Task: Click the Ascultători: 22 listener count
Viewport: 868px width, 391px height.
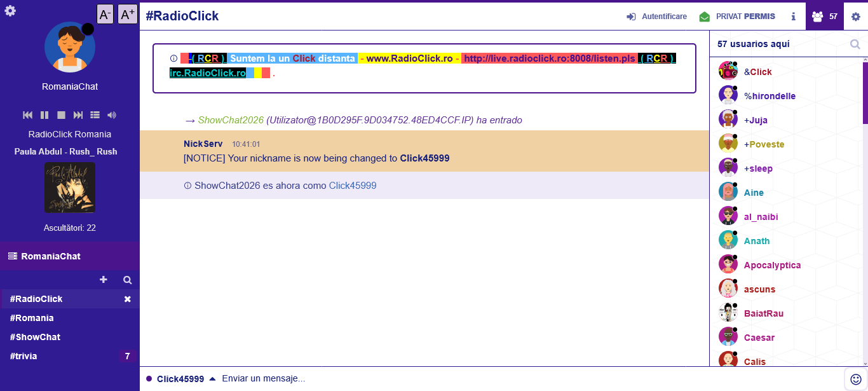Action: (70, 228)
